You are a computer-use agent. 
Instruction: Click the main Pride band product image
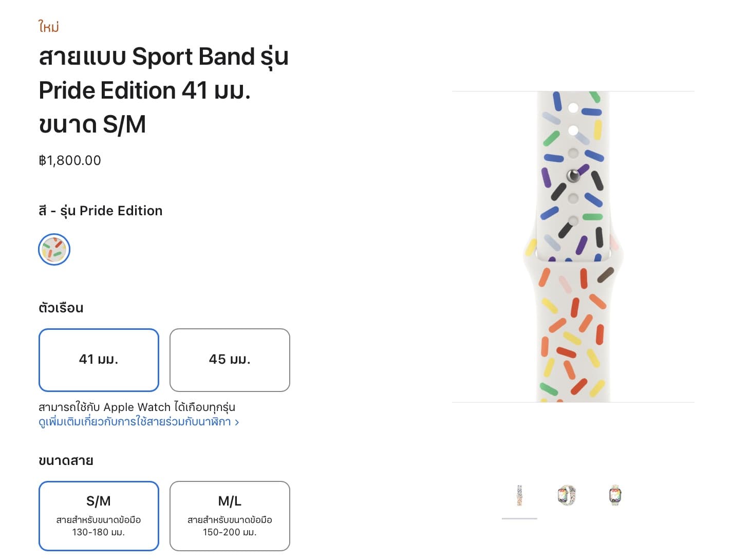click(x=573, y=247)
